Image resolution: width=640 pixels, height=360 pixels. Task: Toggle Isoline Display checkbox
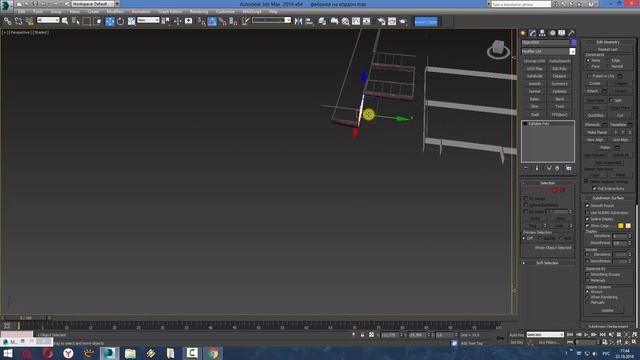pyautogui.click(x=588, y=219)
